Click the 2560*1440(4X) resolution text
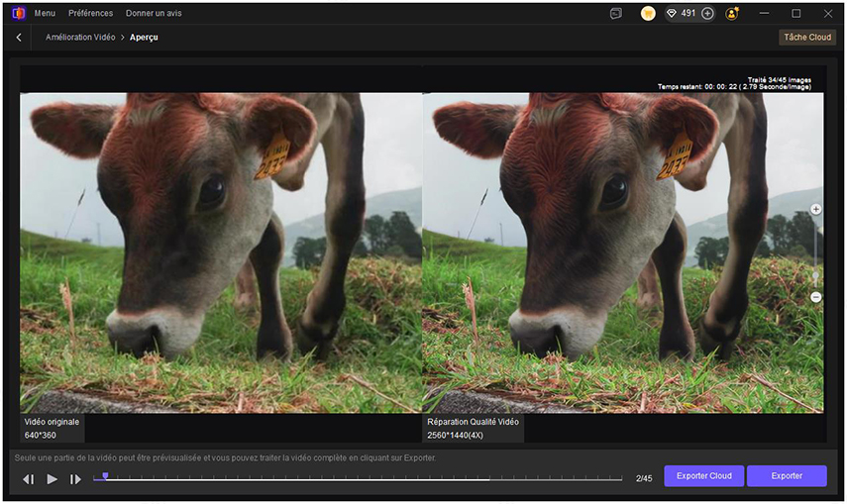The width and height of the screenshot is (847, 504). pos(455,435)
